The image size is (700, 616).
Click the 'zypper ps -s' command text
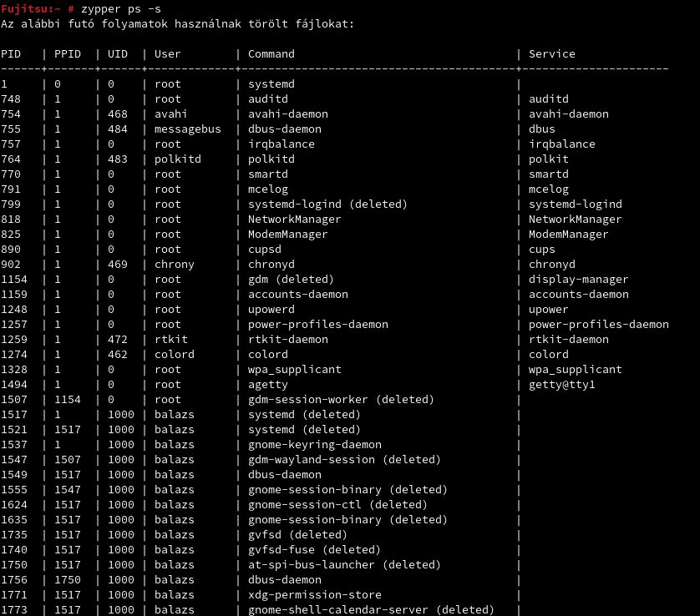121,9
